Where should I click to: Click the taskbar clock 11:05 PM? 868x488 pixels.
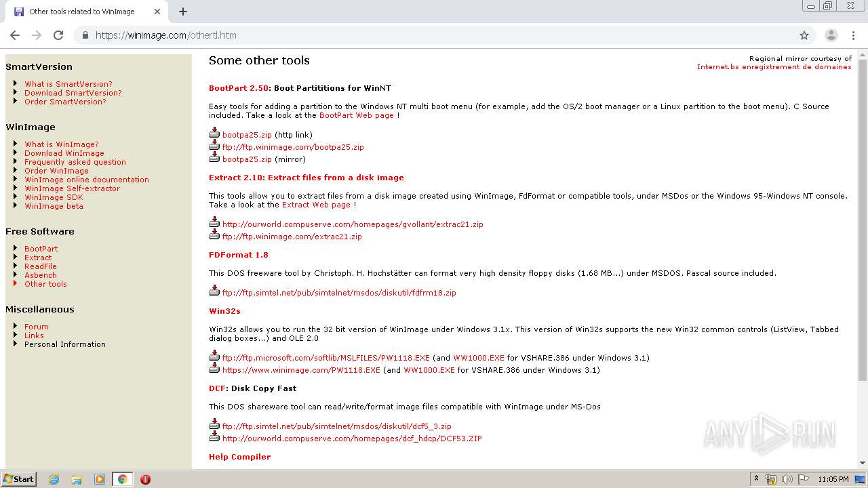click(x=833, y=479)
